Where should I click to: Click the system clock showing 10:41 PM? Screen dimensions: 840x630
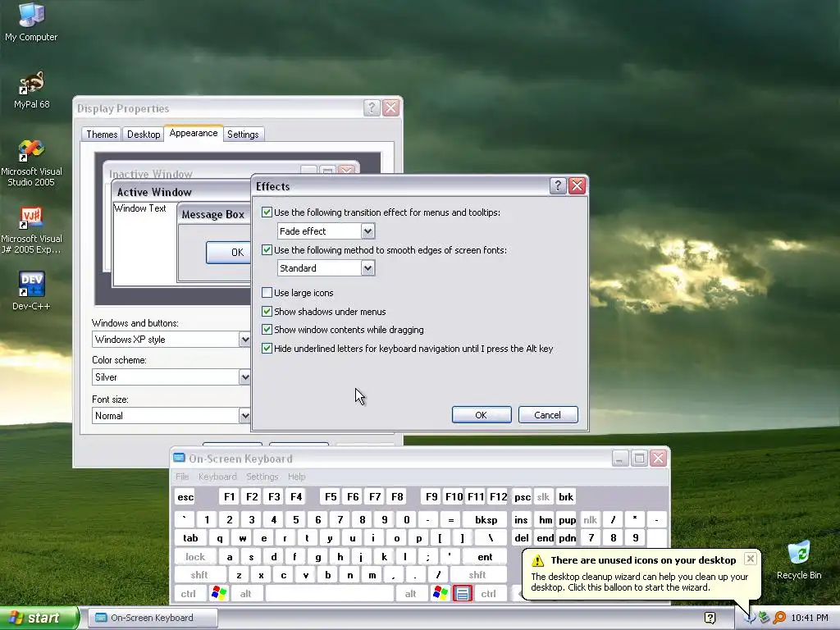coord(810,618)
